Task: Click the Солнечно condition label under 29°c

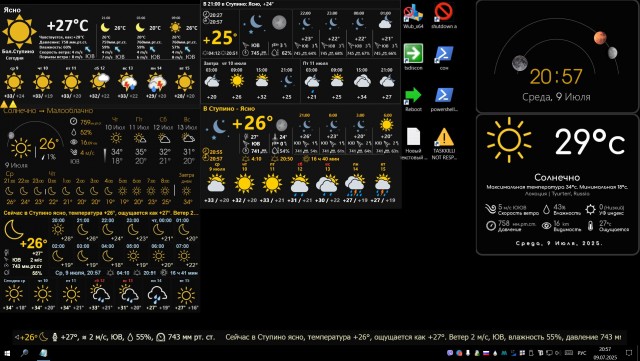Action: 557,178
